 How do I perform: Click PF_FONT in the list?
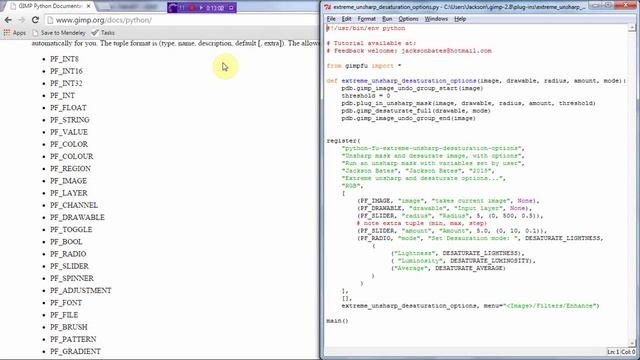pos(66,303)
